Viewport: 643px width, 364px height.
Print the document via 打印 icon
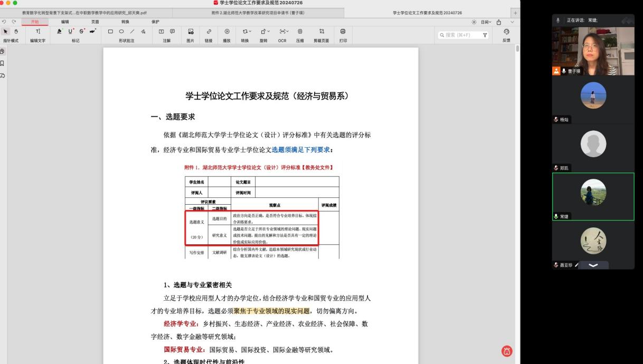343,32
